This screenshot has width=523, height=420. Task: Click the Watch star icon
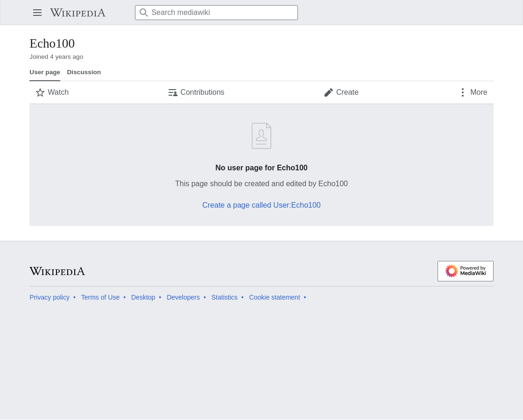click(x=40, y=92)
